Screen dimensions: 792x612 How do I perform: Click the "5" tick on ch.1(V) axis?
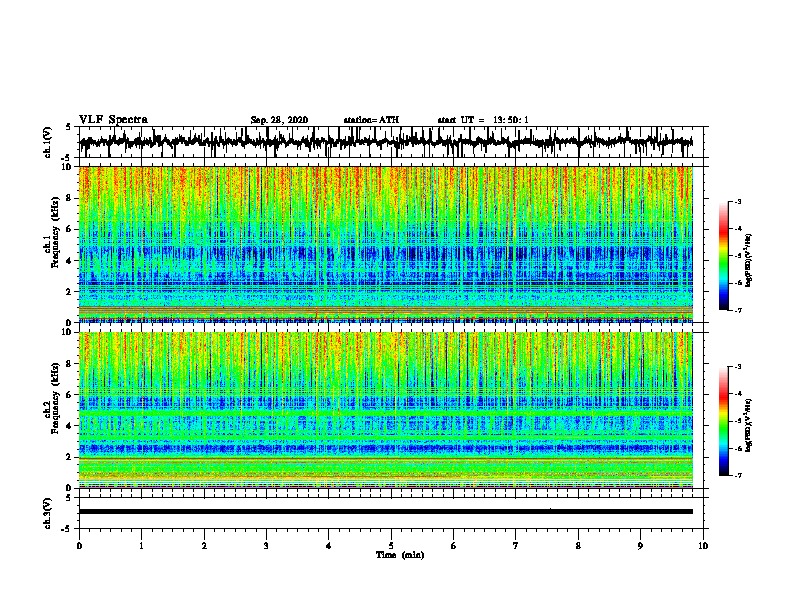(68, 127)
